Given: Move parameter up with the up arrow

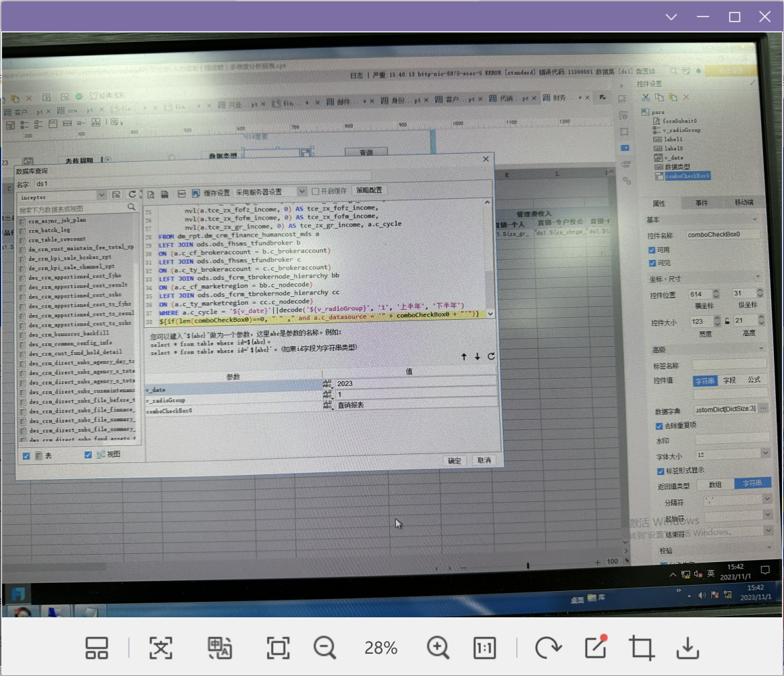Looking at the screenshot, I should click(x=464, y=356).
